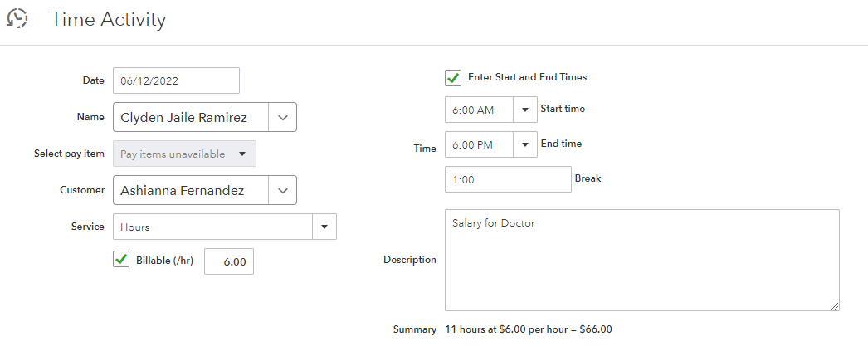
Task: Open the Name dropdown chevron
Action: [x=282, y=118]
